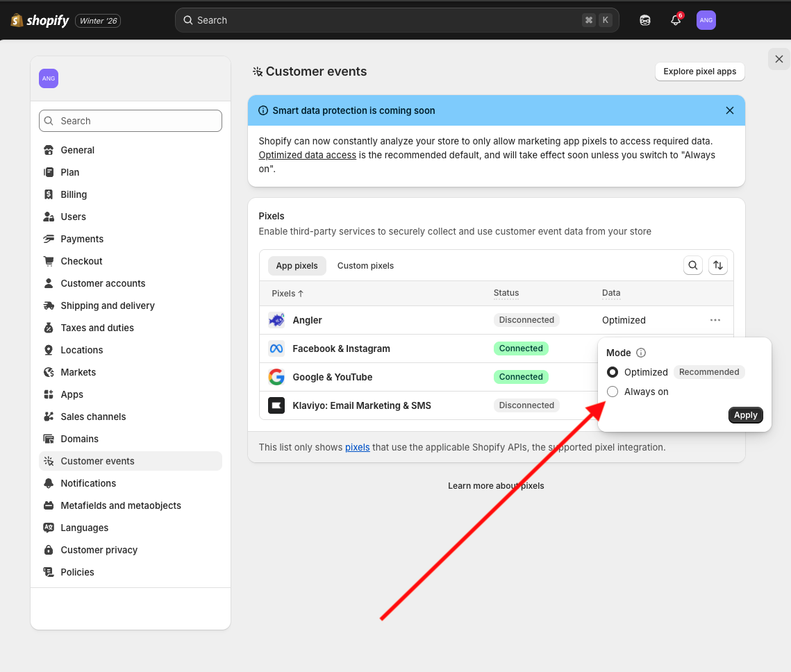The width and height of the screenshot is (791, 672).
Task: Click the Facebook & Instagram Meta logo
Action: [x=276, y=348]
